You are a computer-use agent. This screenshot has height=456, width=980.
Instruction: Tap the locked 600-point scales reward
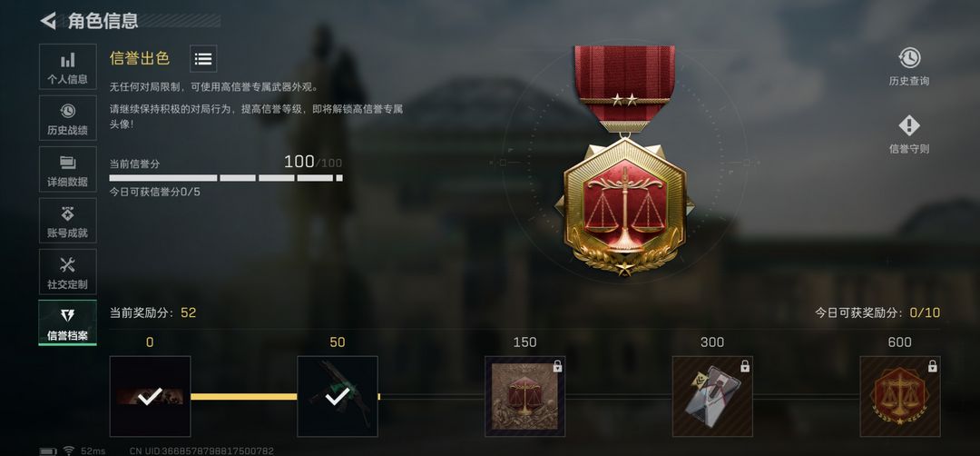(x=900, y=396)
